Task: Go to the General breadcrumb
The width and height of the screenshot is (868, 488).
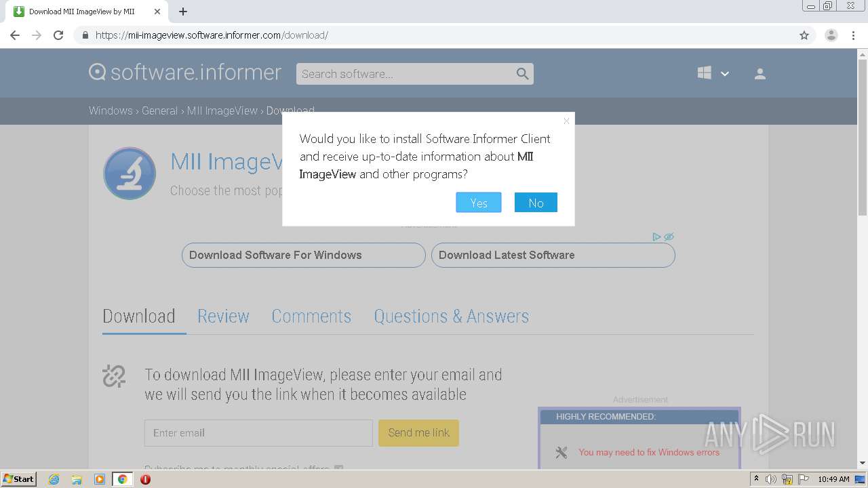Action: point(159,110)
